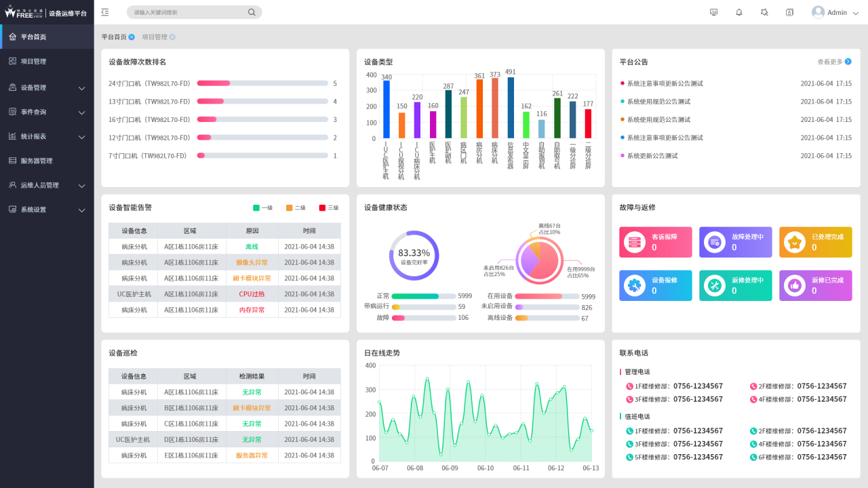Open notifications bell icon
This screenshot has width=868, height=488.
(x=739, y=12)
